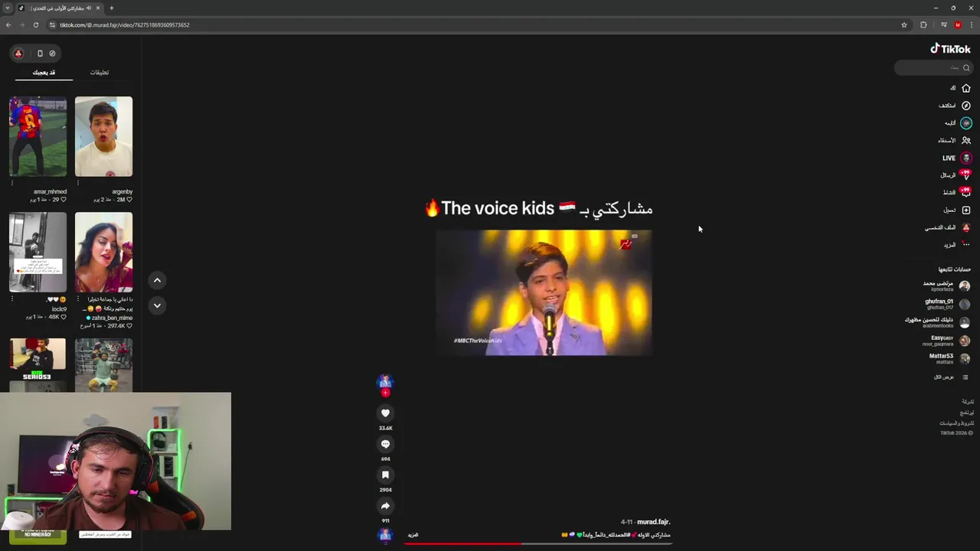
Task: Click the zahra_ben_mime username text
Action: [112, 318]
